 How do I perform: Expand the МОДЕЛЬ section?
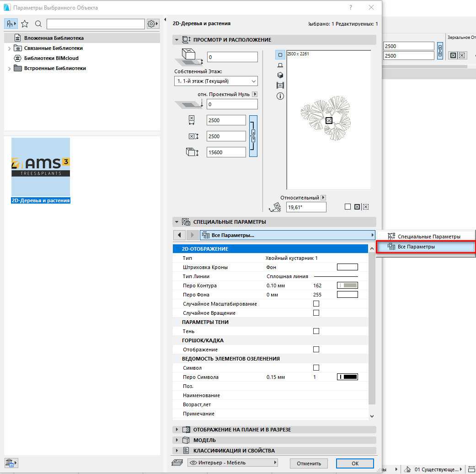[x=177, y=440]
